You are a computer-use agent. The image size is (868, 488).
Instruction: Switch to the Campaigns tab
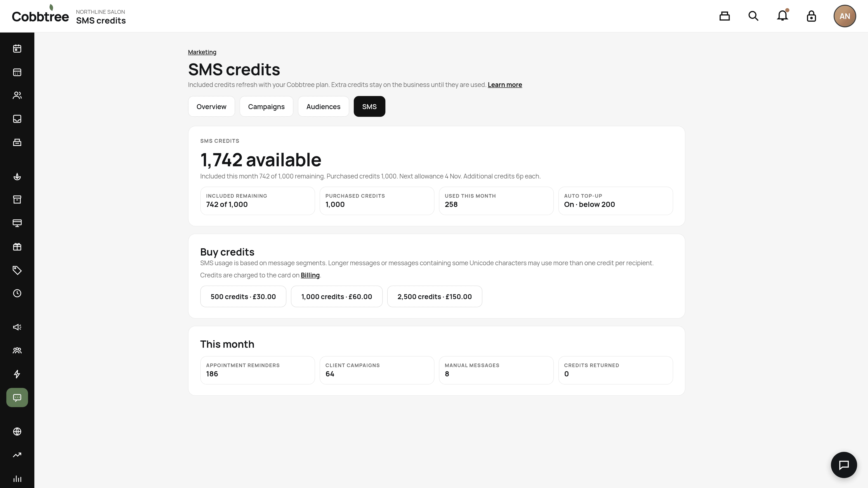coord(266,106)
